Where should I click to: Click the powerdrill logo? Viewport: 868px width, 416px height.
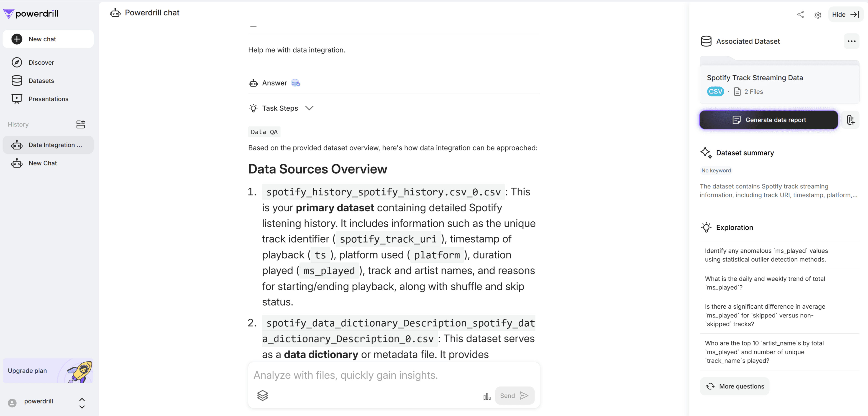pos(31,13)
